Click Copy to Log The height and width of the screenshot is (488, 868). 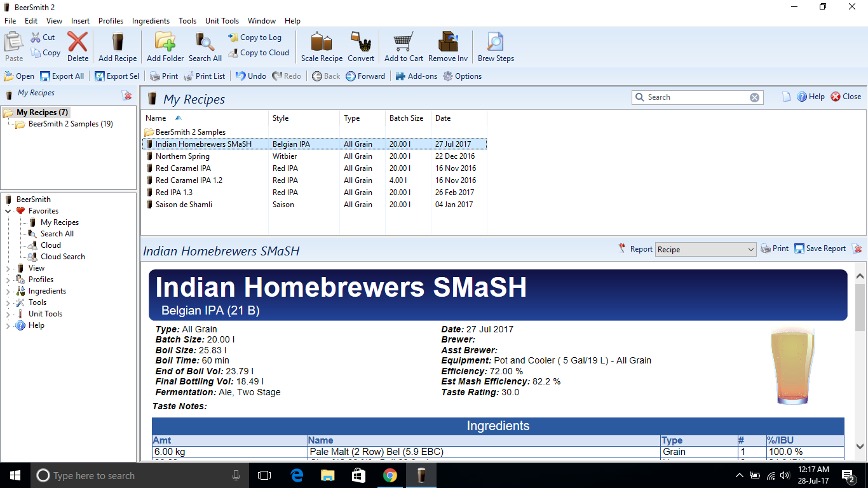click(x=255, y=37)
